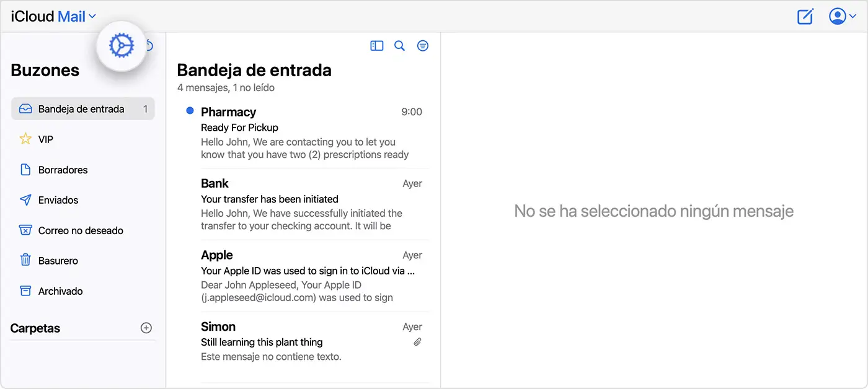The width and height of the screenshot is (868, 389).
Task: Open the message filter icon
Action: click(x=423, y=46)
